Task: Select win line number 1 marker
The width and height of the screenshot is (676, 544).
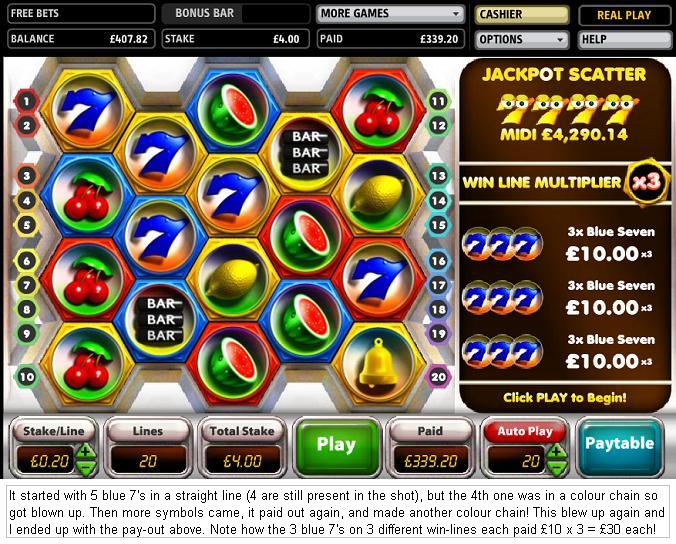Action: (26, 101)
